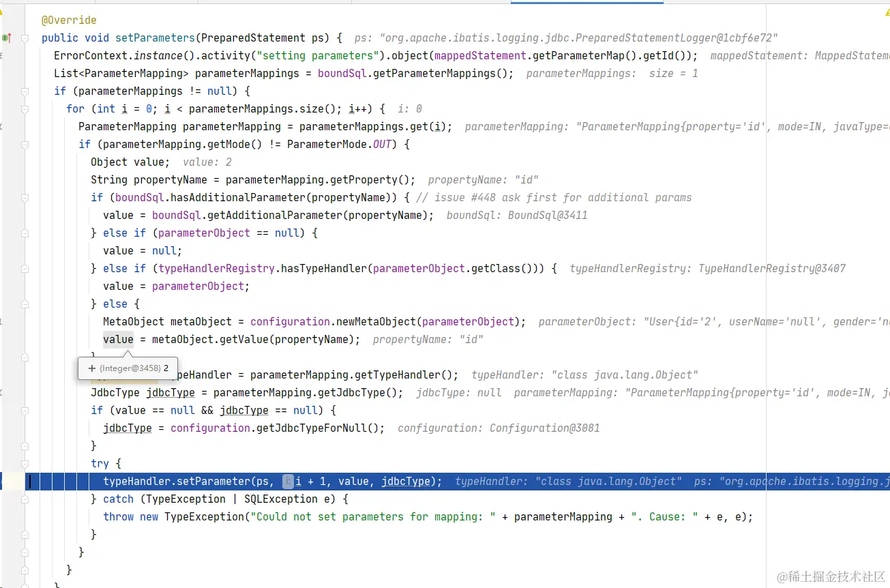Collapse the 'if (parameterMapping.getMode()' block
890x588 pixels.
pos(25,145)
